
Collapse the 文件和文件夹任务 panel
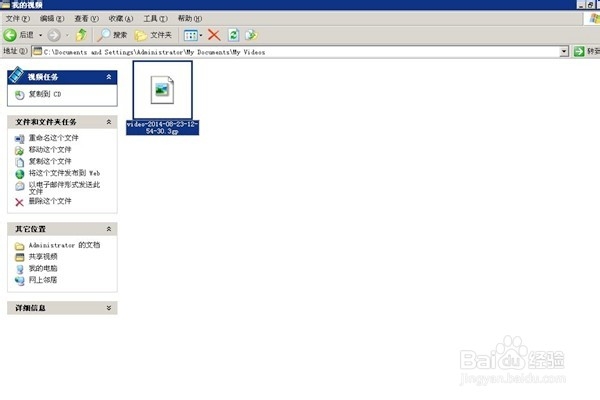(x=109, y=122)
